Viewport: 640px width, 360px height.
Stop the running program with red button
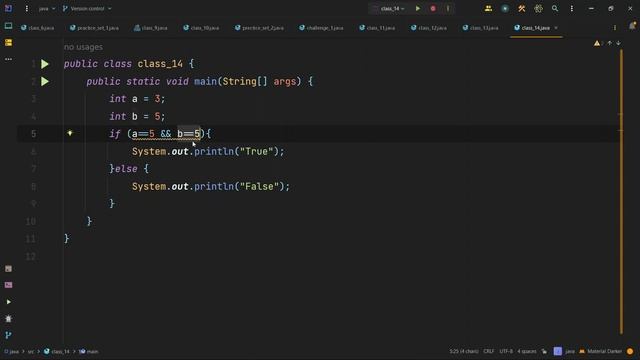(x=433, y=9)
